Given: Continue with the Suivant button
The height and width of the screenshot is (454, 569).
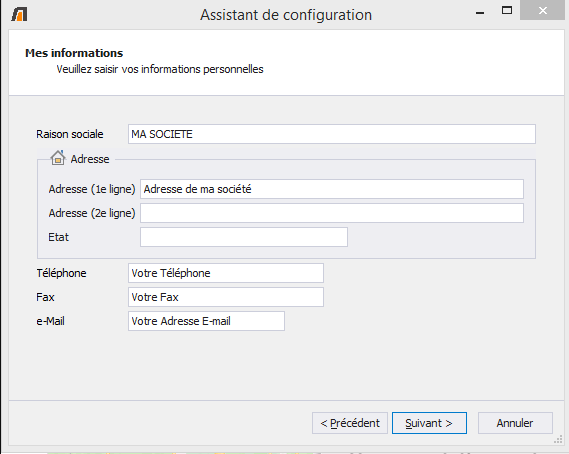Looking at the screenshot, I should tap(429, 423).
